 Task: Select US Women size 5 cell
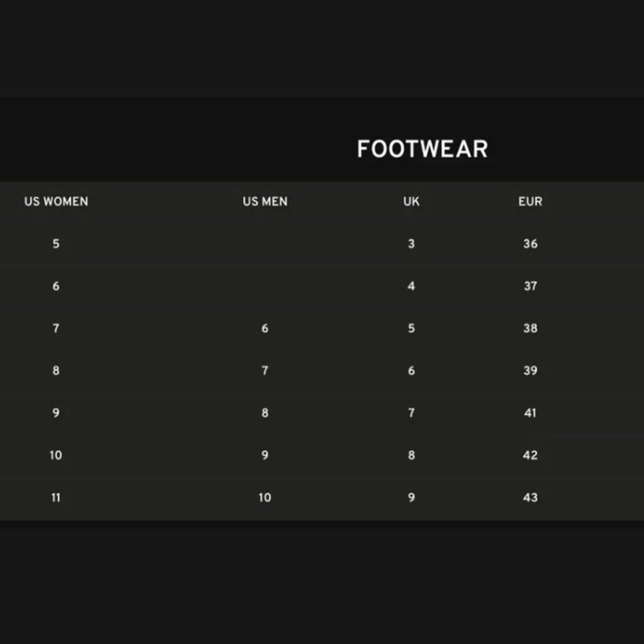click(56, 243)
